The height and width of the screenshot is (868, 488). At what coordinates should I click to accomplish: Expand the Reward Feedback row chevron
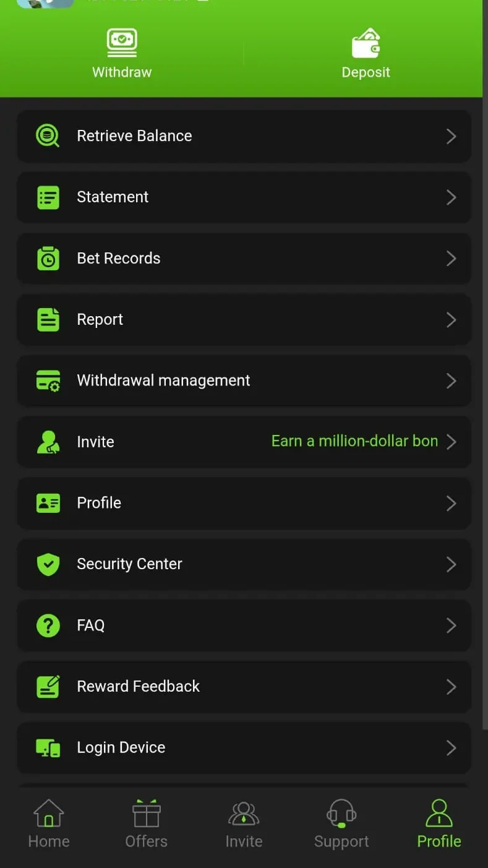(x=451, y=686)
